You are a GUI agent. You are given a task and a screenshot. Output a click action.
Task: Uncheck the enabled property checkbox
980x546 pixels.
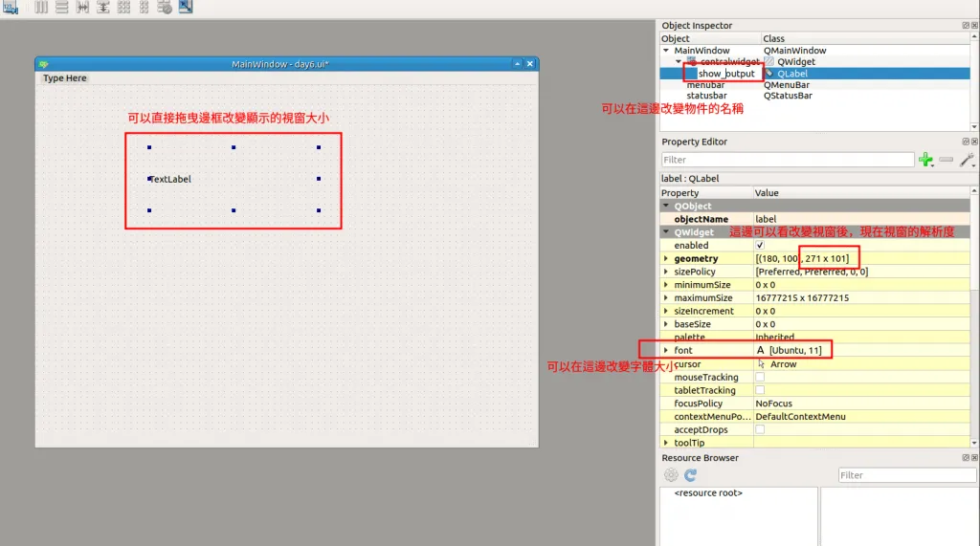760,246
